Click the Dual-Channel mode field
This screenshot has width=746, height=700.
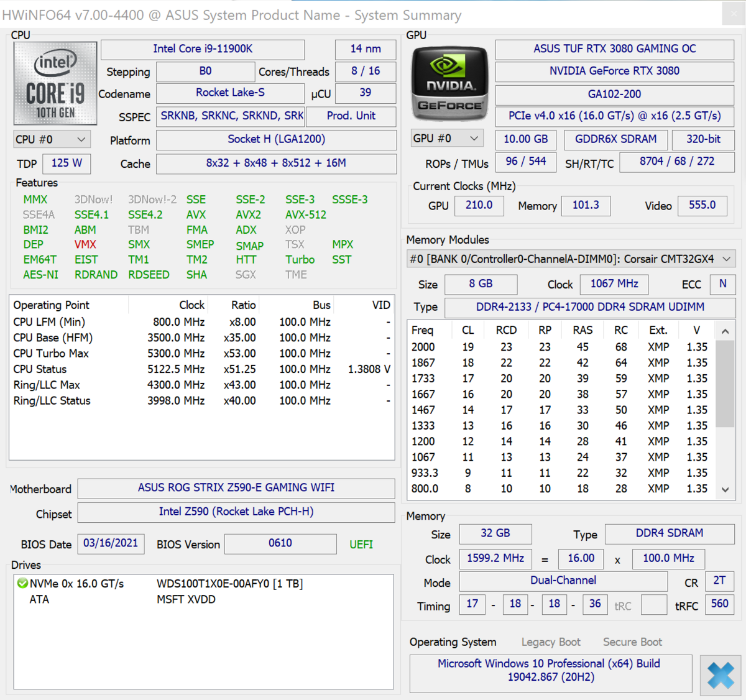[x=563, y=581]
